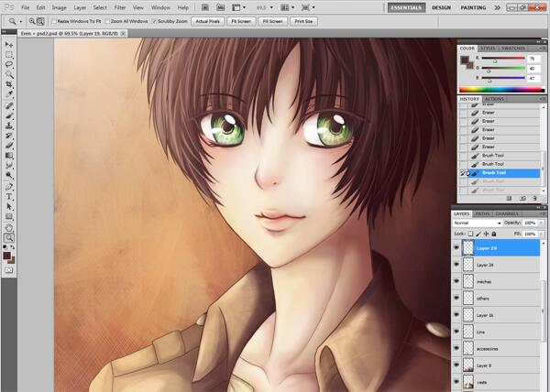Screen dimensions: 550x392
Task: Select the Quick Selection tool
Action: tap(9, 74)
